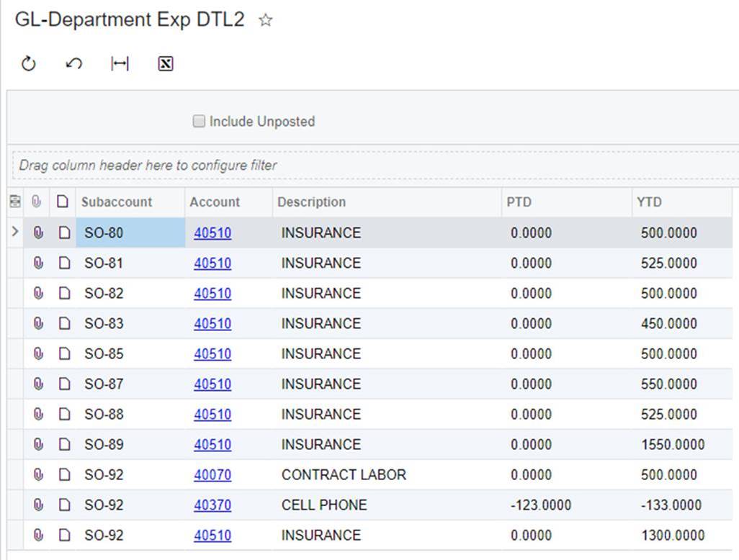
Task: Open the note for the SO-89 row
Action: [65, 444]
